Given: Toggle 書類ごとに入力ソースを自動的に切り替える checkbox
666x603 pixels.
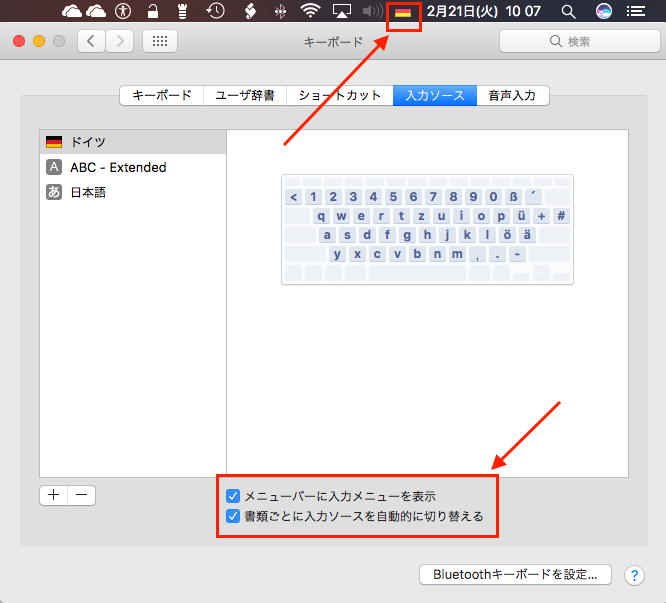Looking at the screenshot, I should click(x=233, y=516).
